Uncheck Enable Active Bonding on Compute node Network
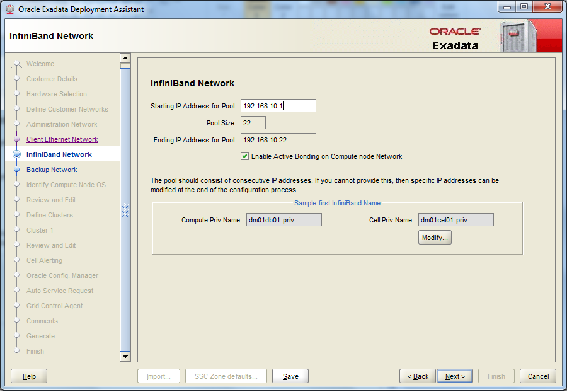This screenshot has width=567, height=392. 245,156
